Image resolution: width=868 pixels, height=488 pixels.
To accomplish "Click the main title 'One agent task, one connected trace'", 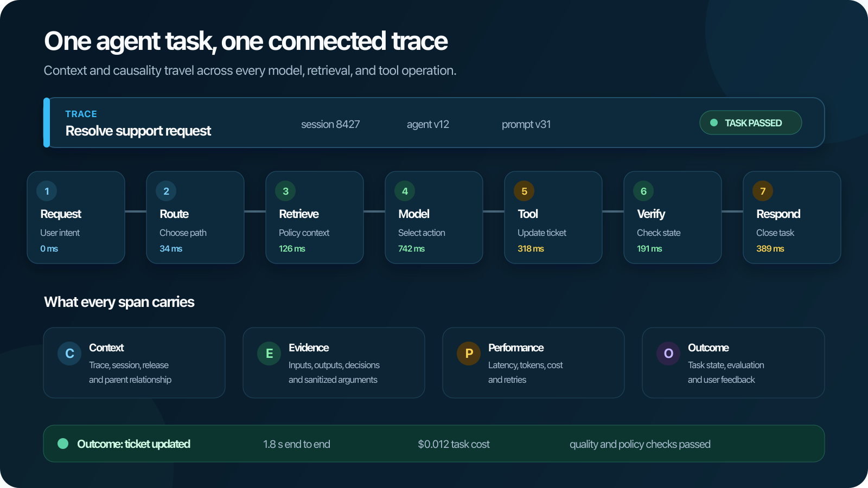I will (x=246, y=41).
